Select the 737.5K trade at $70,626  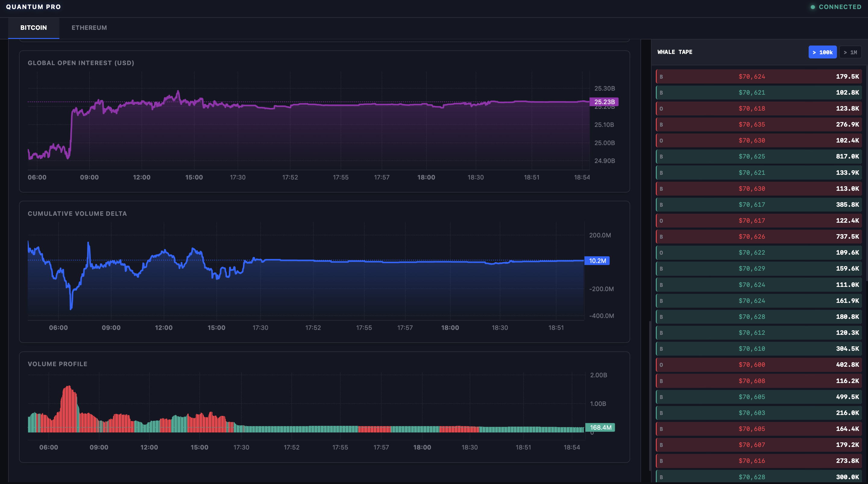click(758, 237)
